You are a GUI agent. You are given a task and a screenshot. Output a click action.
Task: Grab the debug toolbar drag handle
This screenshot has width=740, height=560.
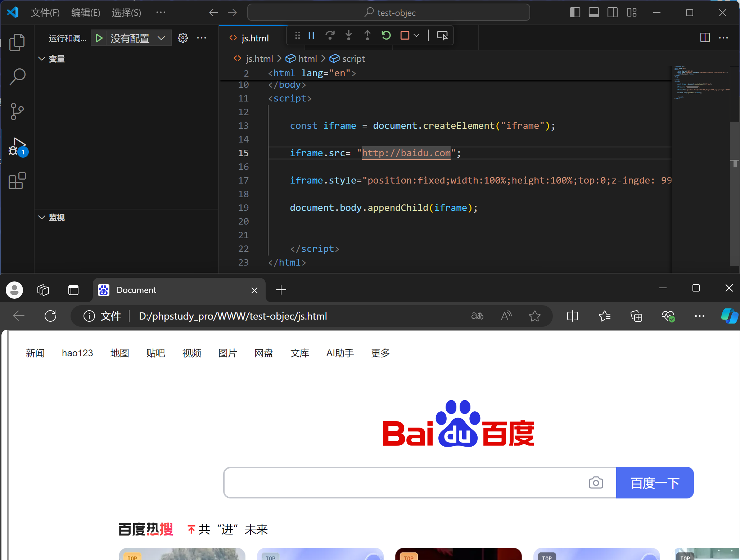pyautogui.click(x=297, y=35)
